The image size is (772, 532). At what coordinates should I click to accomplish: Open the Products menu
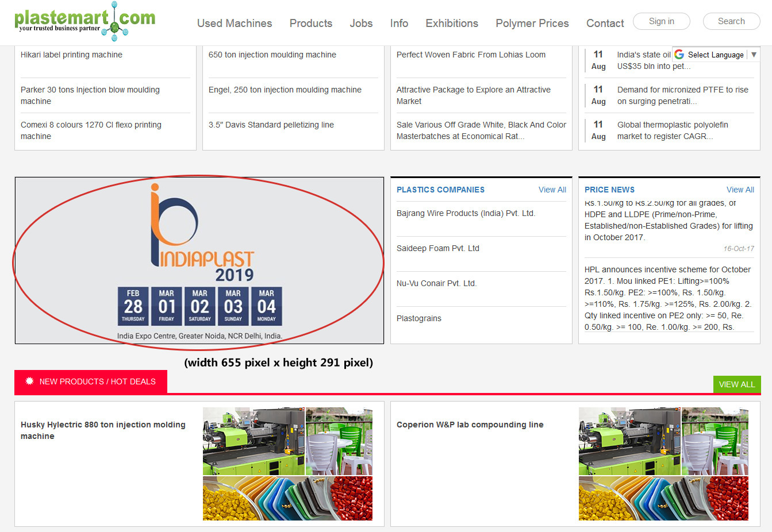pyautogui.click(x=311, y=24)
